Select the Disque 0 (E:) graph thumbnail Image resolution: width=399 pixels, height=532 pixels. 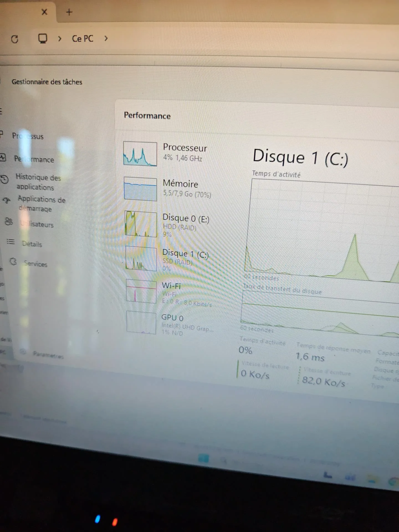[x=141, y=224]
